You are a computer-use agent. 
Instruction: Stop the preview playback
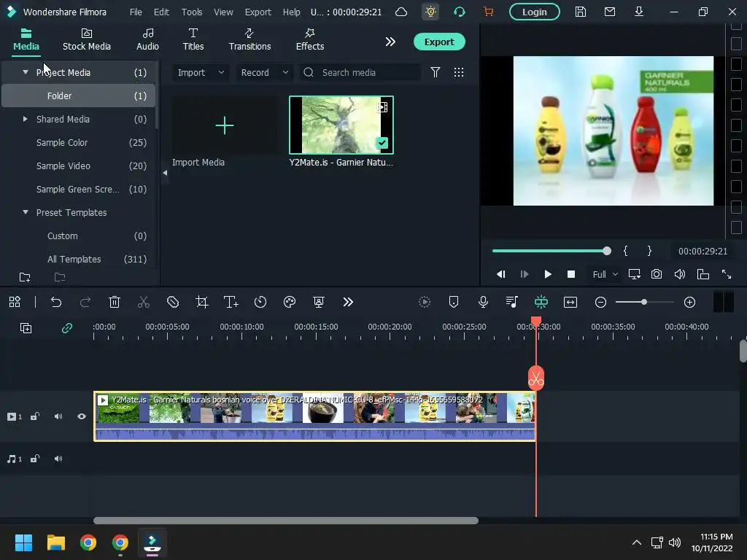coord(571,274)
